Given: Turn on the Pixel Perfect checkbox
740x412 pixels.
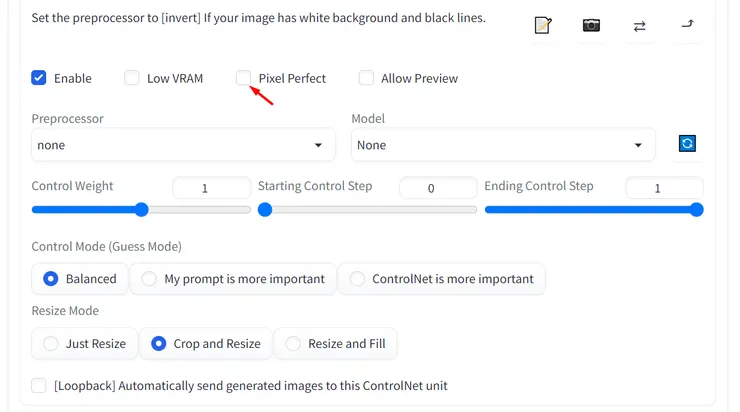Looking at the screenshot, I should click(x=244, y=78).
